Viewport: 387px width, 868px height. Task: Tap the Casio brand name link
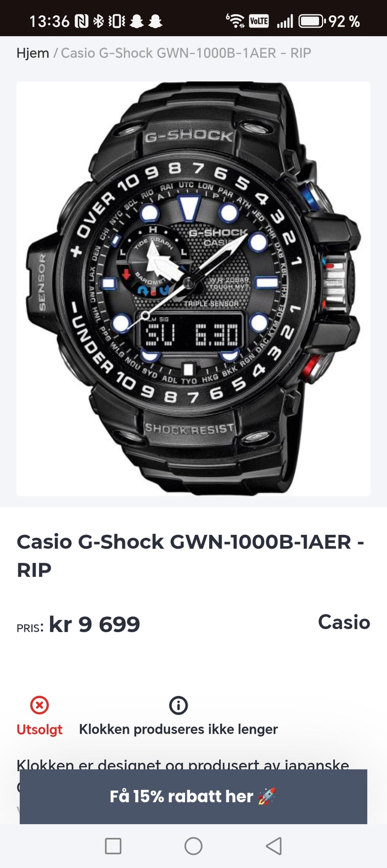(x=344, y=622)
